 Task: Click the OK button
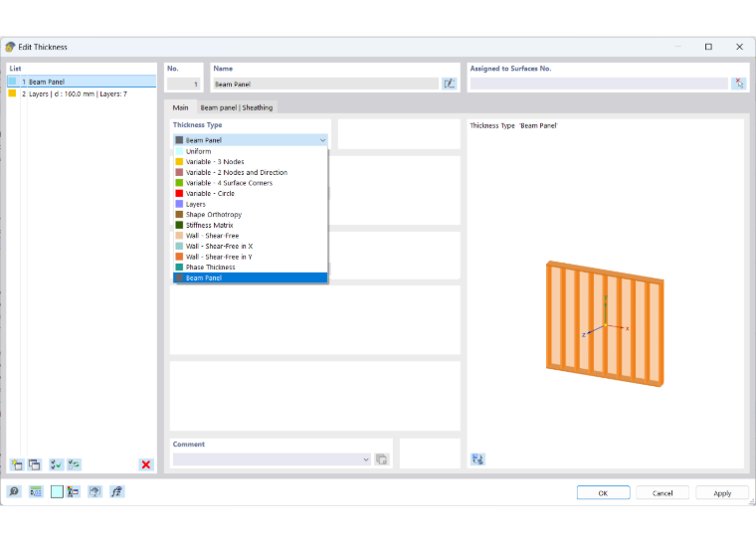click(603, 493)
